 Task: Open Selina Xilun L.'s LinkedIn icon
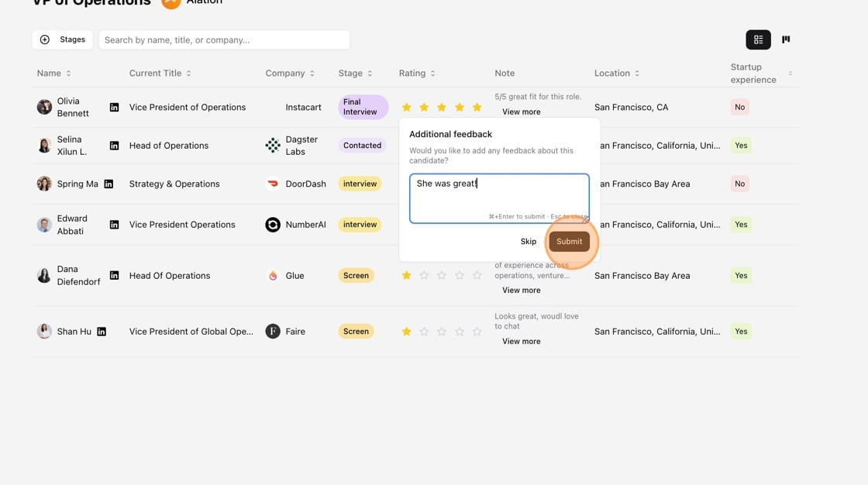pyautogui.click(x=114, y=146)
